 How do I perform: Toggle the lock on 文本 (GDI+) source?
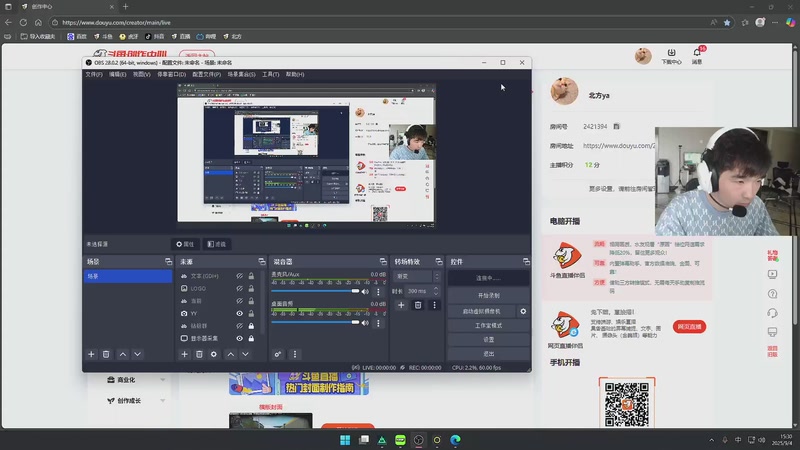click(251, 276)
